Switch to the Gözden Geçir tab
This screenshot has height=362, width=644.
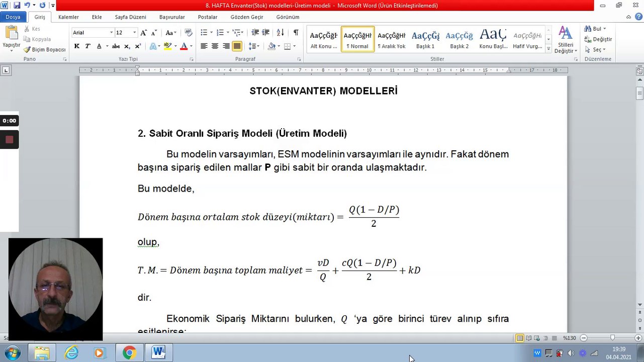pyautogui.click(x=247, y=17)
